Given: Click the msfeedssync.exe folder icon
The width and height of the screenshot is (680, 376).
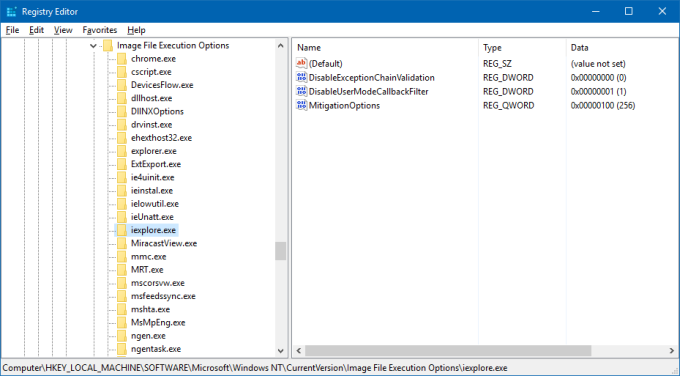Looking at the screenshot, I should [122, 296].
